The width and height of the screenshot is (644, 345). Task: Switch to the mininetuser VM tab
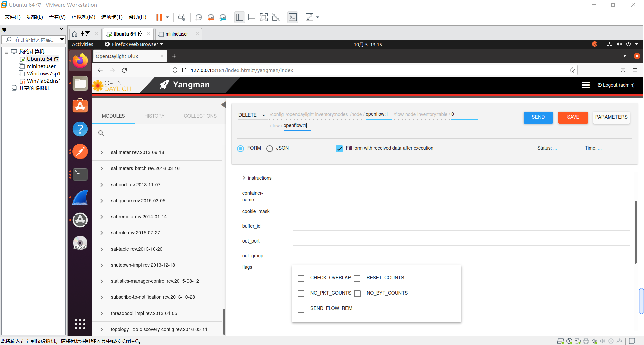[x=177, y=34]
